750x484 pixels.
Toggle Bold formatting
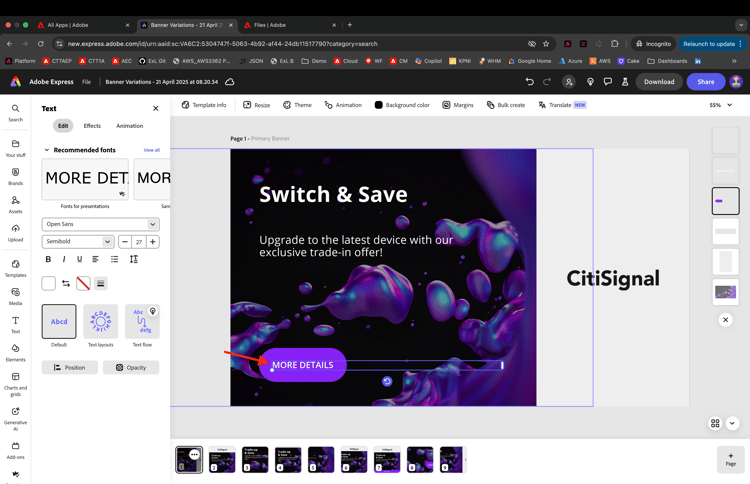pyautogui.click(x=48, y=259)
